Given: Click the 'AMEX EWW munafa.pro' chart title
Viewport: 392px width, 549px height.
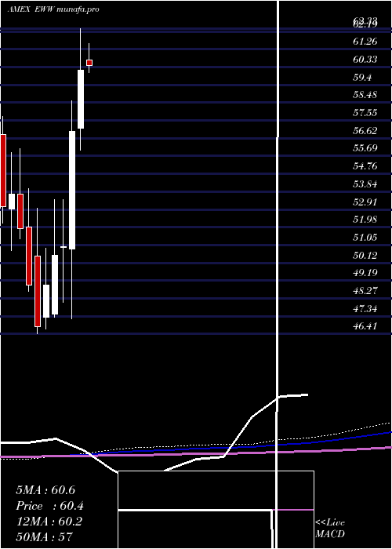Looking at the screenshot, I should coord(53,9).
